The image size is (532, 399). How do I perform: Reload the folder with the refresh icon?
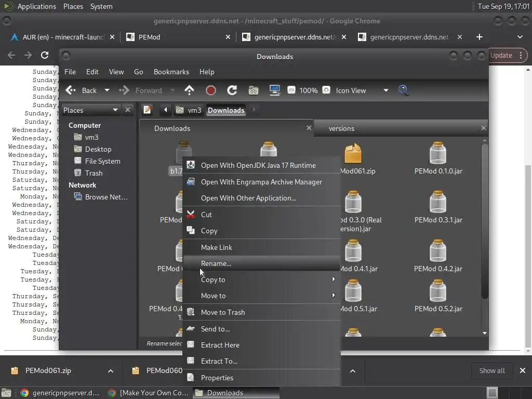tap(232, 90)
